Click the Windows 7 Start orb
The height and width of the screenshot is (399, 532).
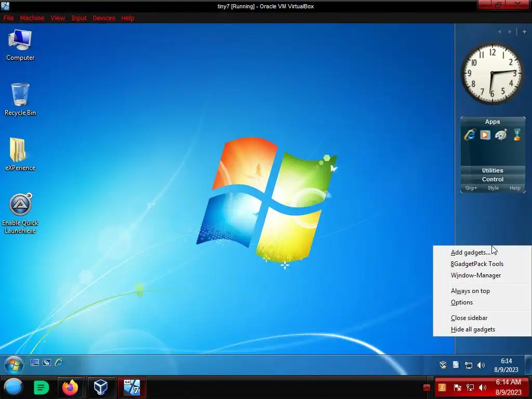14,365
